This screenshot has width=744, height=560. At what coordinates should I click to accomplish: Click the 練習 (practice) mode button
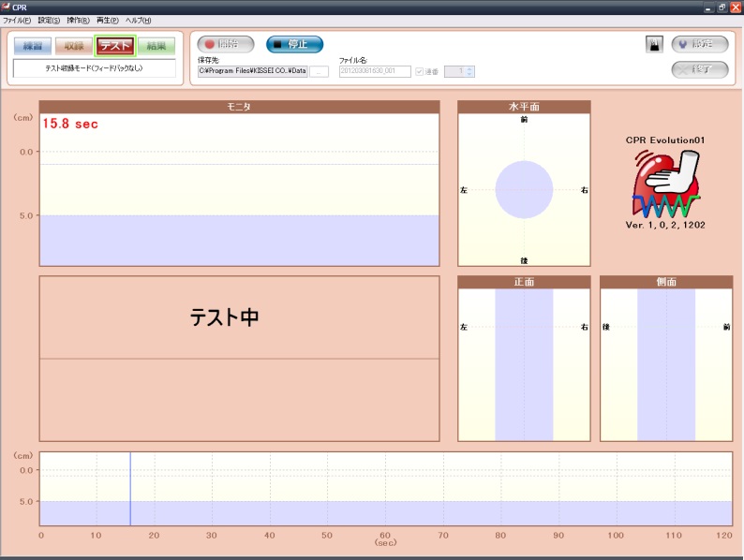click(33, 46)
